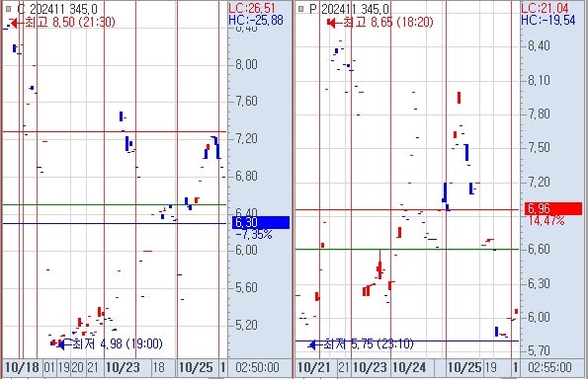Click the 02:50:00 time label on call chart
Viewport: 588px width, 379px height.
tap(257, 367)
